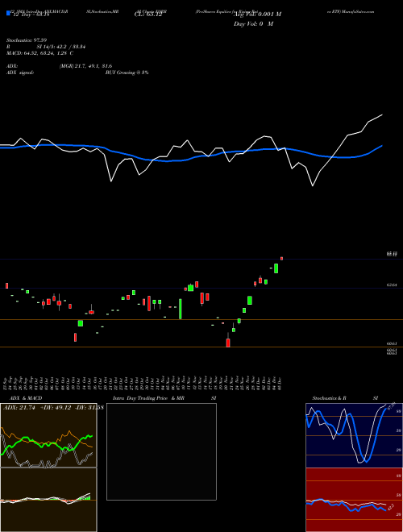
Task: Click the empty intraday trading price panel
Action: coord(161,451)
